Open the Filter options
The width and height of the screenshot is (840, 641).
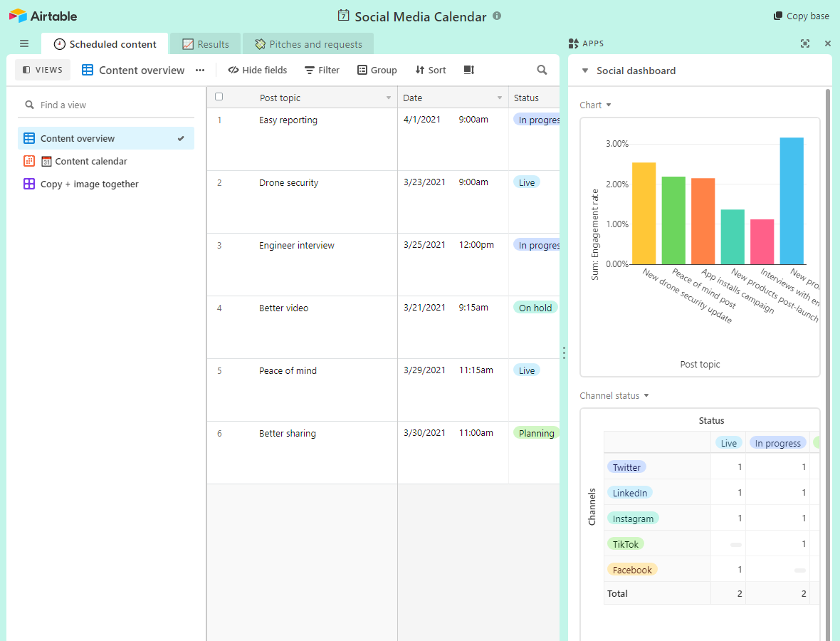(322, 70)
